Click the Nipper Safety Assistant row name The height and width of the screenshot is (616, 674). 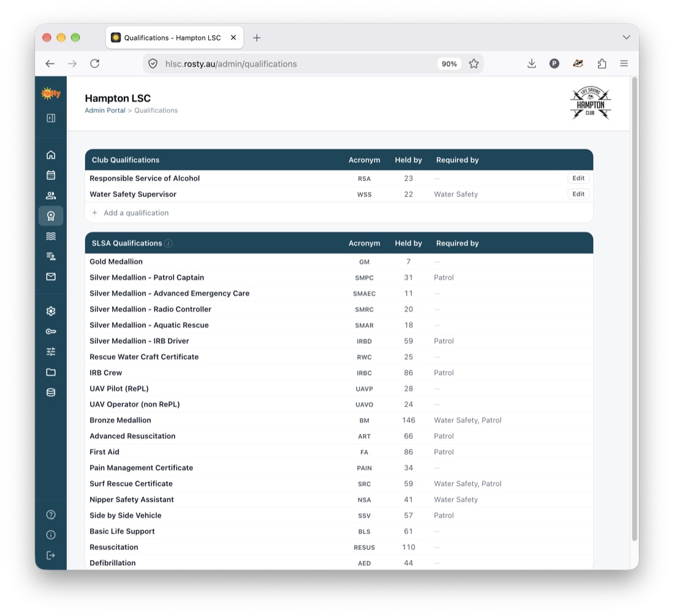coord(132,500)
